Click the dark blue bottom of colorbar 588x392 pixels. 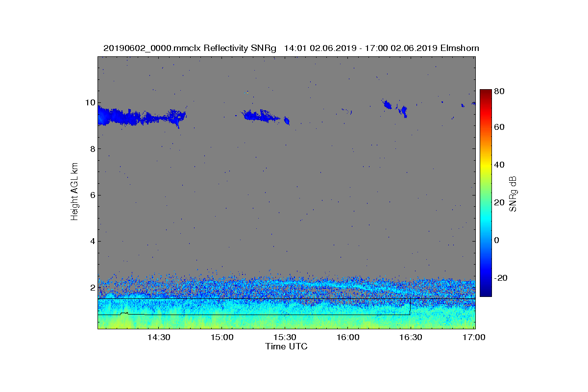coord(486,292)
